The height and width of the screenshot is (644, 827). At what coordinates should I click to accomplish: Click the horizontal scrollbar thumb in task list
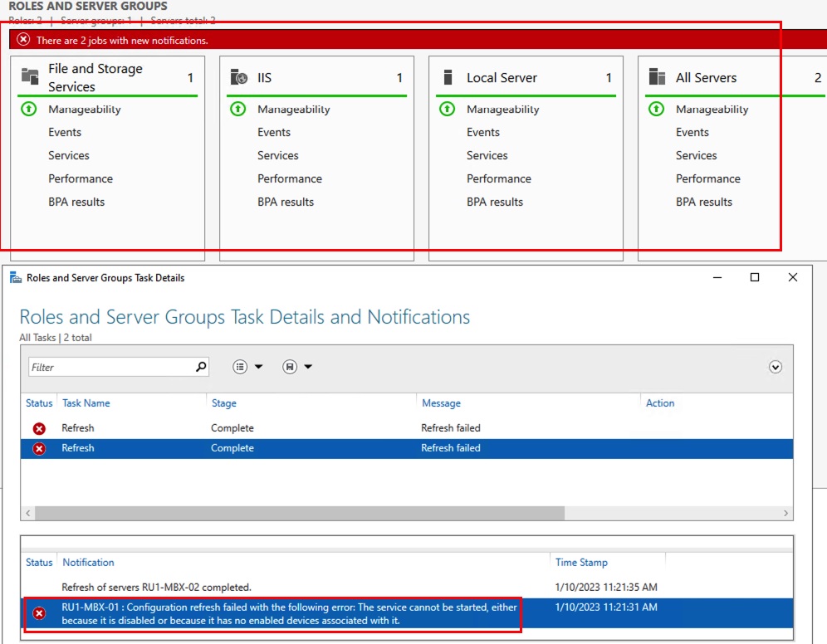click(300, 513)
